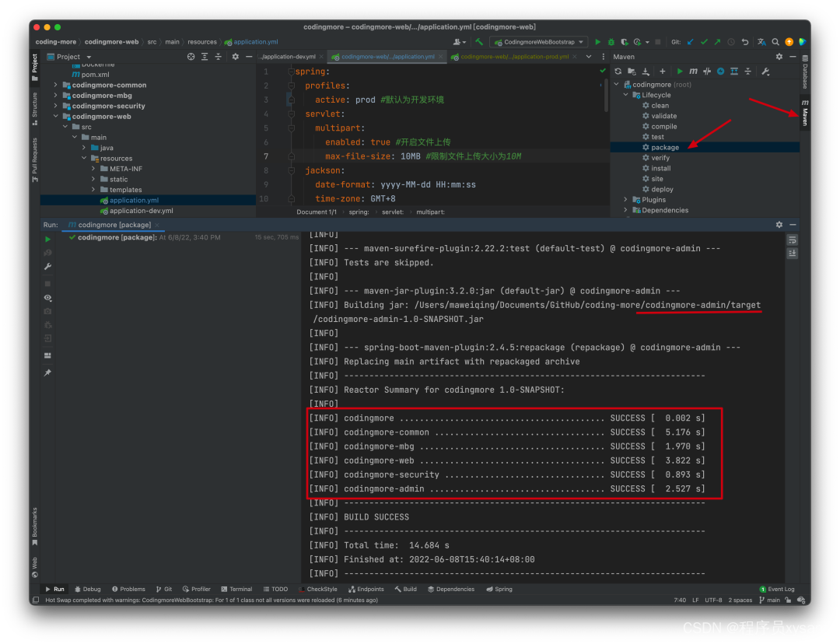Select the install lifecycle phase
Screen dimensions: 840x644
pyautogui.click(x=660, y=168)
